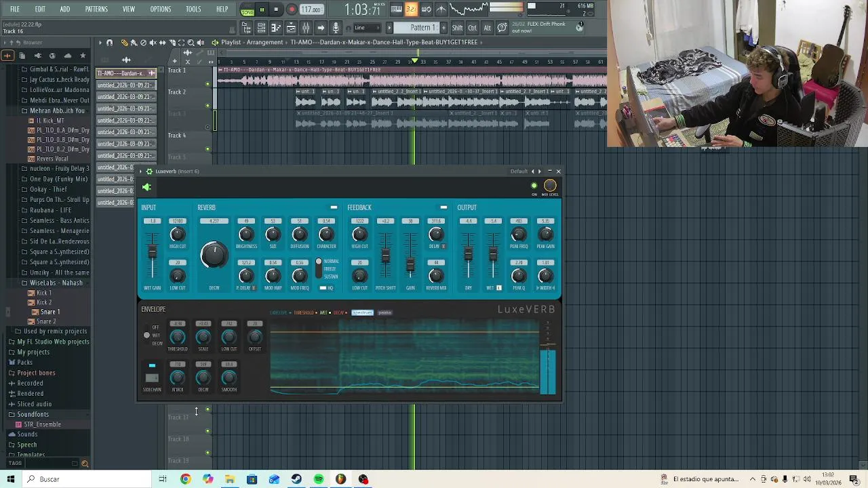Expand the Sliced audio folder

34,404
